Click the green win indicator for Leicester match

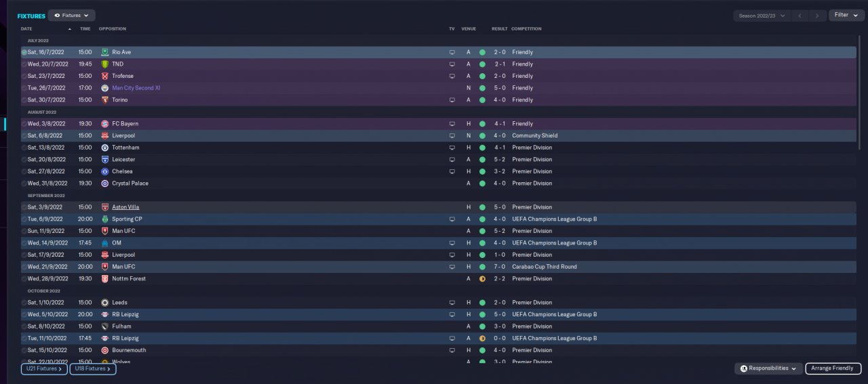coord(482,160)
